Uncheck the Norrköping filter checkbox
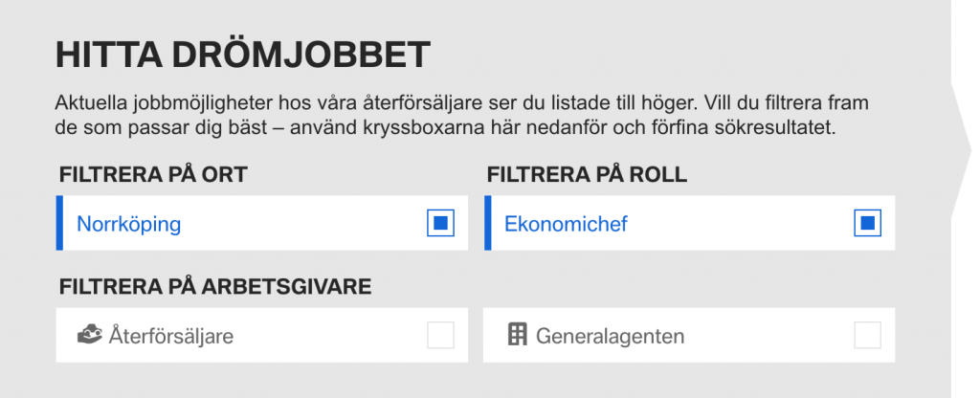The image size is (980, 398). [x=440, y=223]
